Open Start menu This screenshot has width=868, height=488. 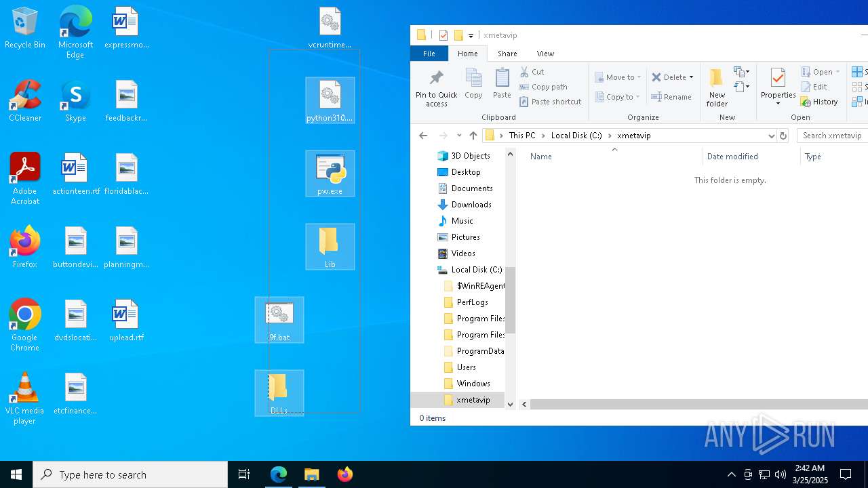coord(16,474)
